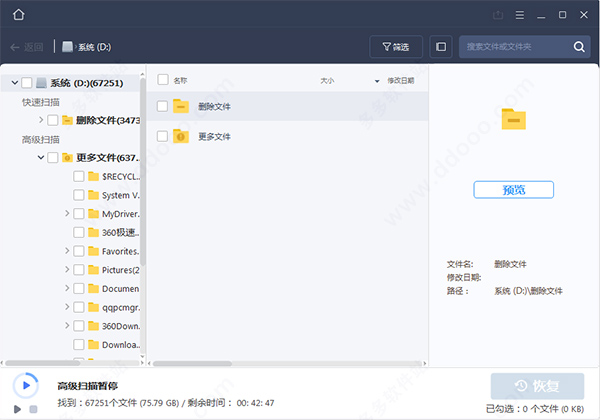Select the 360Down.. folder icon

(x=93, y=325)
